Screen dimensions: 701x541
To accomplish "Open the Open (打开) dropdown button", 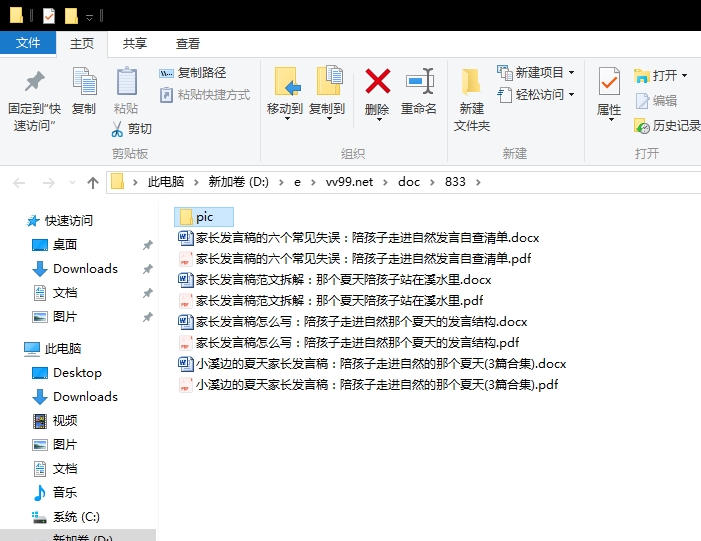I will (x=661, y=76).
